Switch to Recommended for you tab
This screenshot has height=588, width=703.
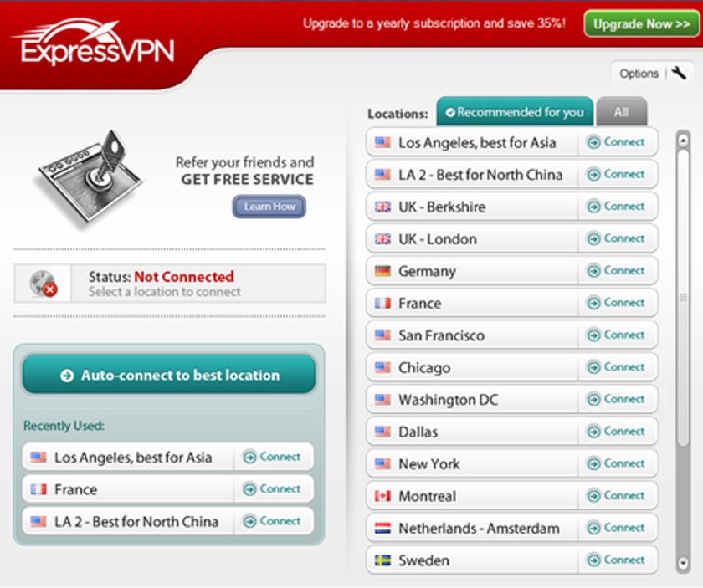pos(515,111)
